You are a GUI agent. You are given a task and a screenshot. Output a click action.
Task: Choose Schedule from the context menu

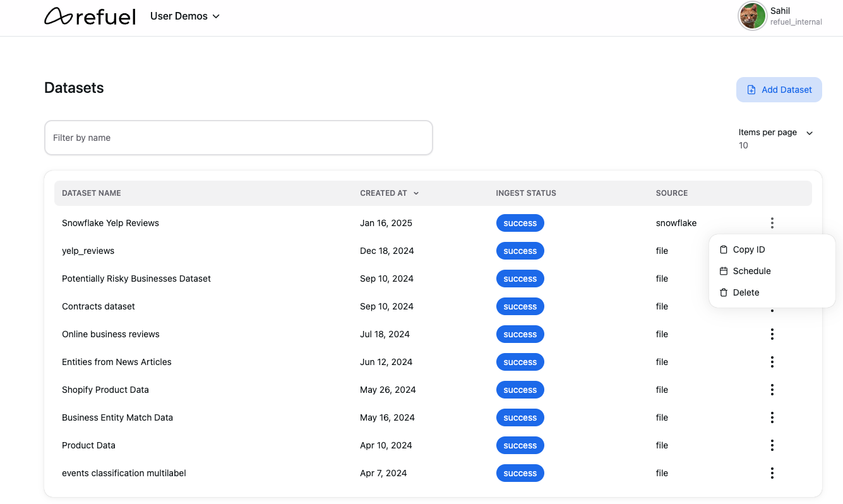pyautogui.click(x=772, y=271)
